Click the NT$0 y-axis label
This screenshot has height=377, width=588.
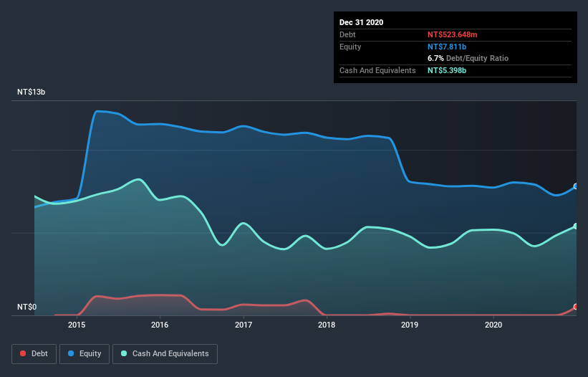pos(27,307)
